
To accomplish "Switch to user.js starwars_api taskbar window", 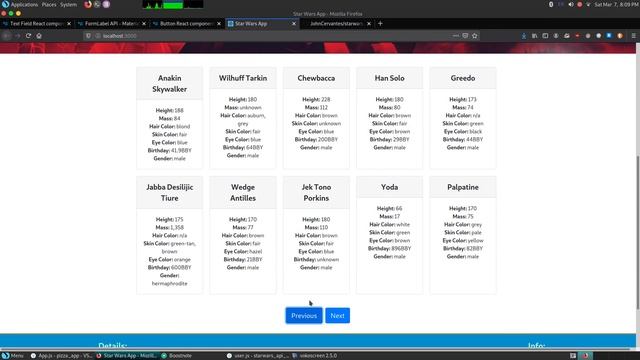I will tap(258, 356).
